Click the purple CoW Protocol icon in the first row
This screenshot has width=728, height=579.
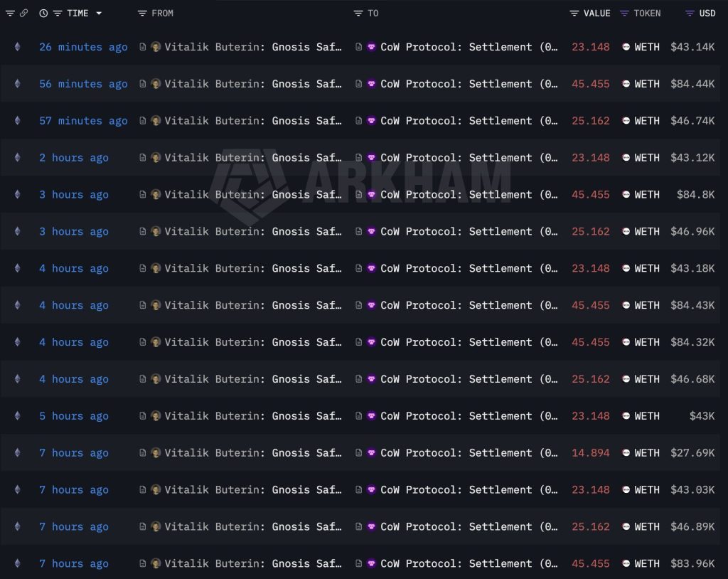click(x=373, y=47)
